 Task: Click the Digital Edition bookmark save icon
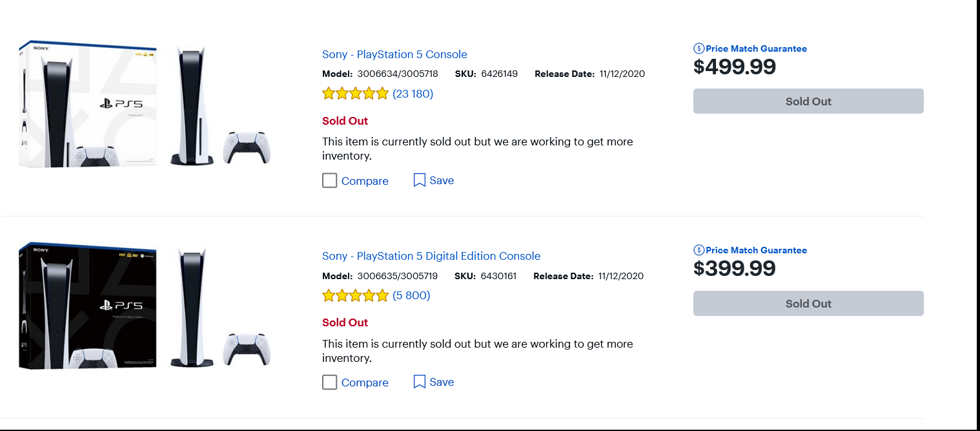420,382
